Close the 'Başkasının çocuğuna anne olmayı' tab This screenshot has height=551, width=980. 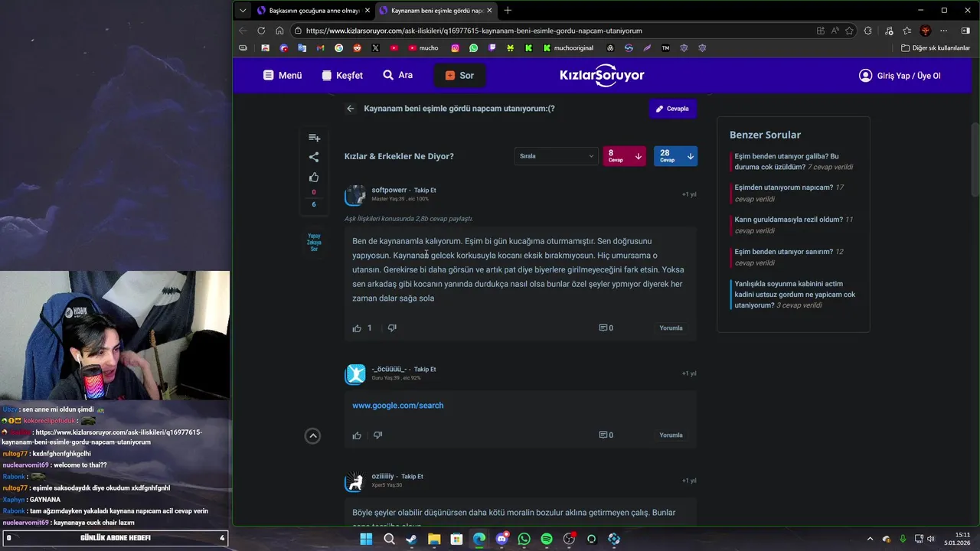367,11
